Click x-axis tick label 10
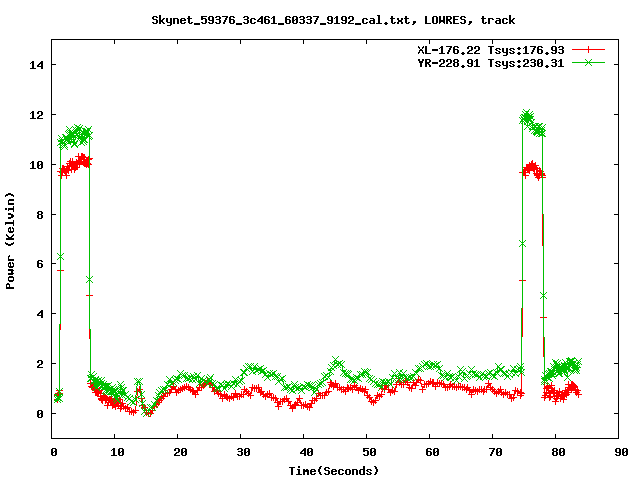The height and width of the screenshot is (480, 640). click(117, 452)
